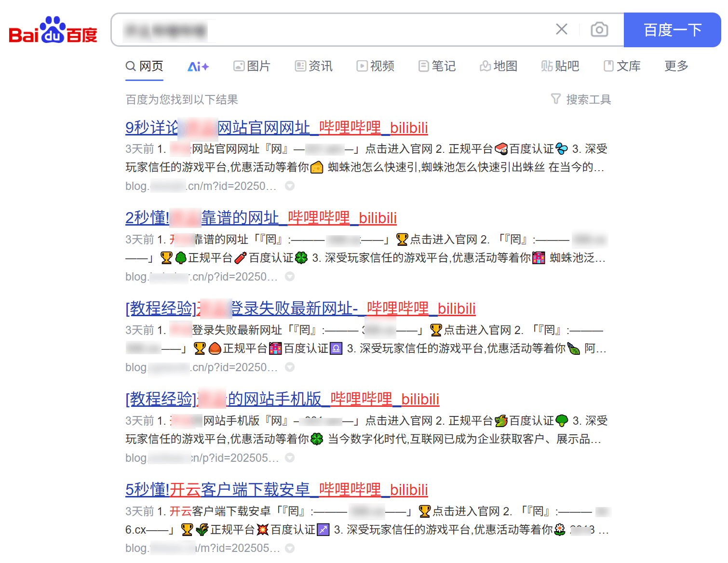This screenshot has width=728, height=563.
Task: Expand the 更多 menu
Action: tap(676, 66)
